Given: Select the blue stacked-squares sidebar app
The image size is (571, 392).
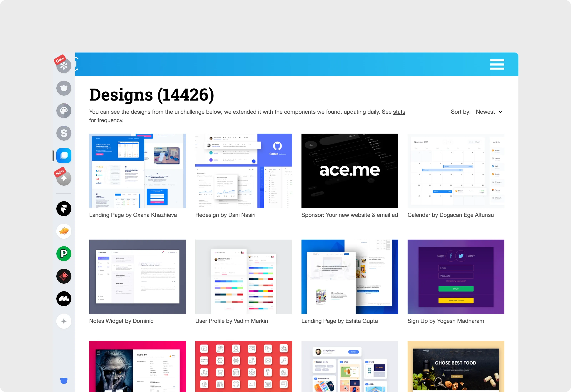Looking at the screenshot, I should 64,156.
